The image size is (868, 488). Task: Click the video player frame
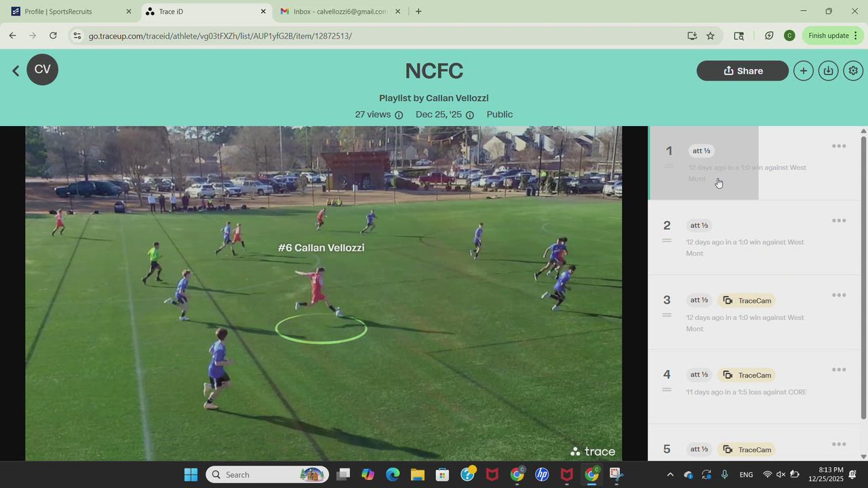[323, 293]
